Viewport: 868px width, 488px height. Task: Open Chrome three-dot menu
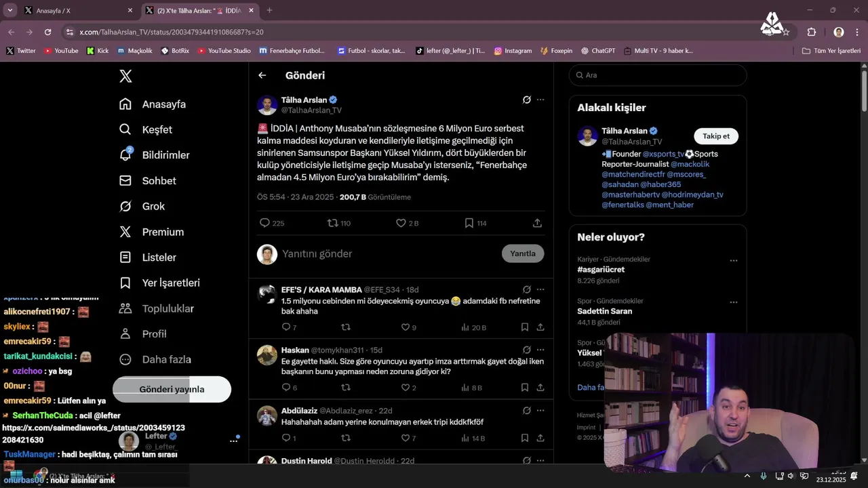857,32
